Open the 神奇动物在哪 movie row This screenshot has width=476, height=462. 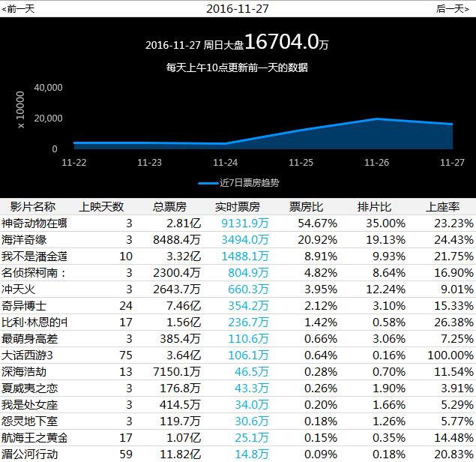tap(34, 223)
